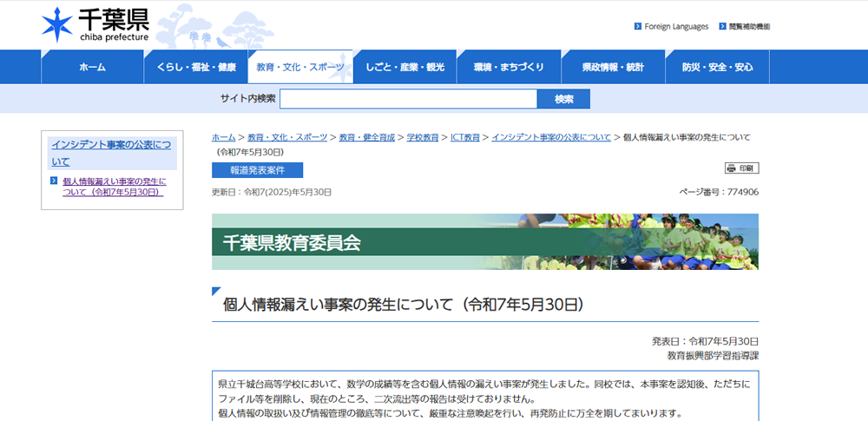Click the 教育振興部学習指導課 text
Image resolution: width=868 pixels, height=421 pixels.
[x=713, y=356]
